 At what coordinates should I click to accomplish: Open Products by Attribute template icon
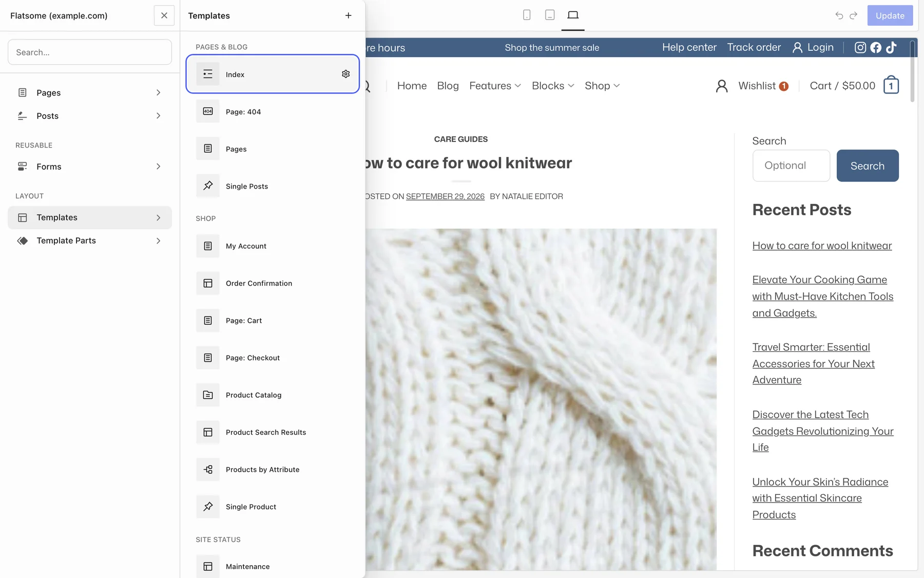208,470
